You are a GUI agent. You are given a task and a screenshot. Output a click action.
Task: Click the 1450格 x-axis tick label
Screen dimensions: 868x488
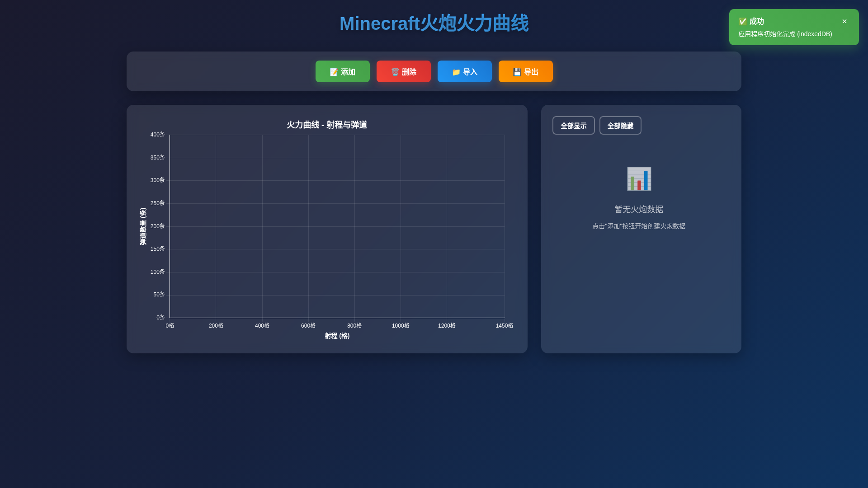(504, 326)
